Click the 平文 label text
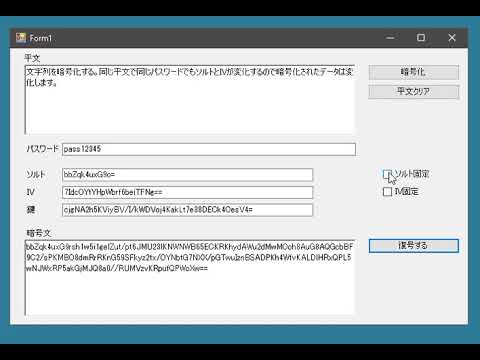This screenshot has width=480, height=360. point(32,58)
